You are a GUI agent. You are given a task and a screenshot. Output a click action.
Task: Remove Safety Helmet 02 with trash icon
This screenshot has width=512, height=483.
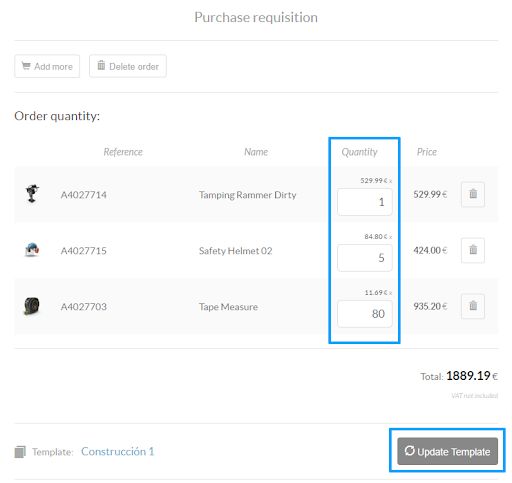pos(473,250)
